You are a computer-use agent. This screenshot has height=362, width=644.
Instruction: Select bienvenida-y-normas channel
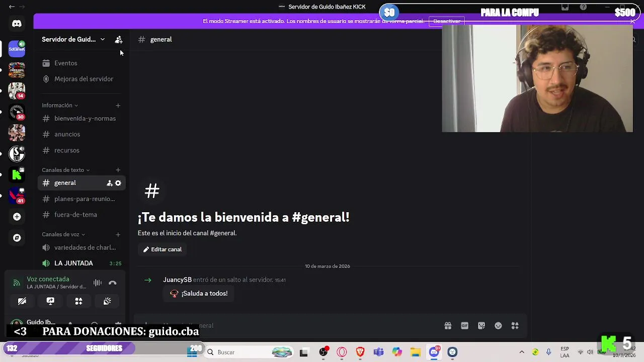tap(81, 119)
